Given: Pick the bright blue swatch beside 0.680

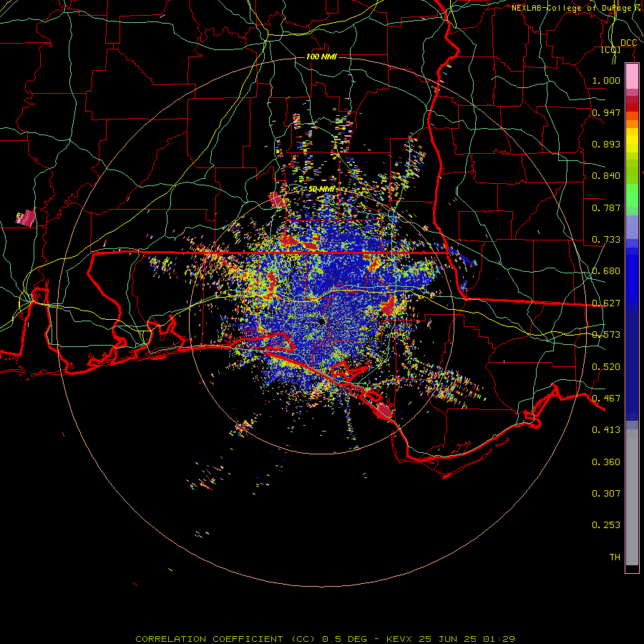Looking at the screenshot, I should [x=632, y=275].
